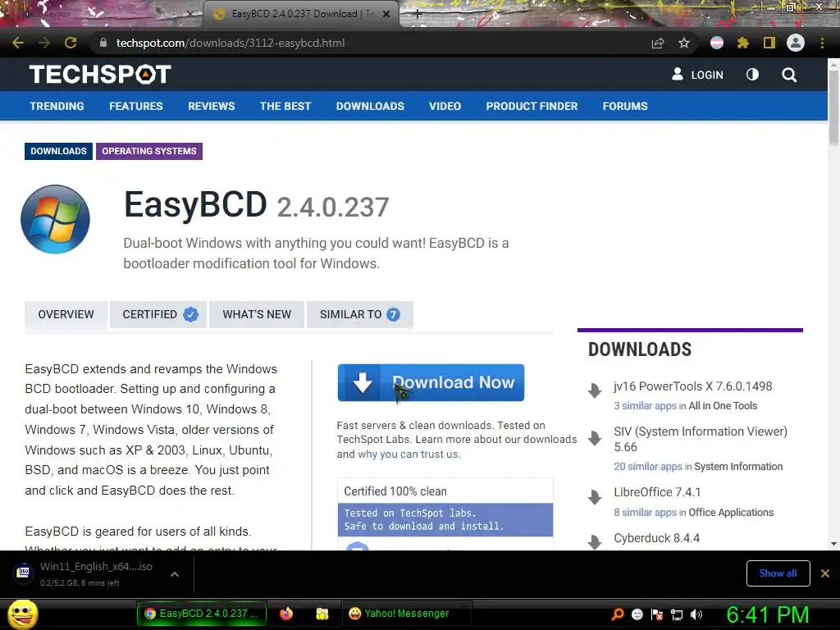Open PRODUCT FINDER
Viewport: 840px width, 630px height.
click(x=532, y=106)
